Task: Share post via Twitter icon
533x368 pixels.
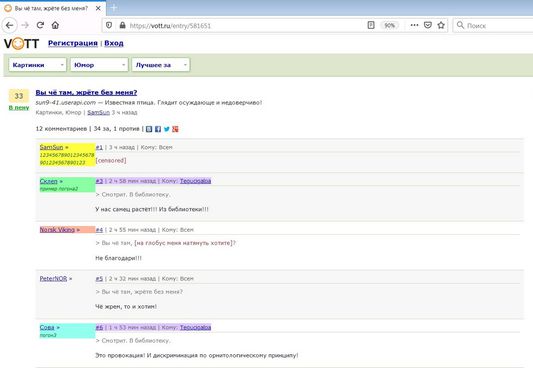Action: tap(167, 129)
